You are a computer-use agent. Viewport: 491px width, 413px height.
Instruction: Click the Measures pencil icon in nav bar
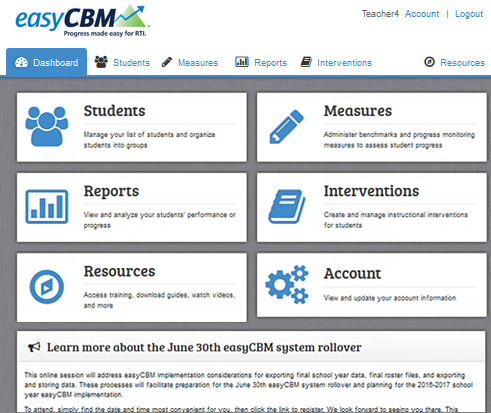pos(167,62)
